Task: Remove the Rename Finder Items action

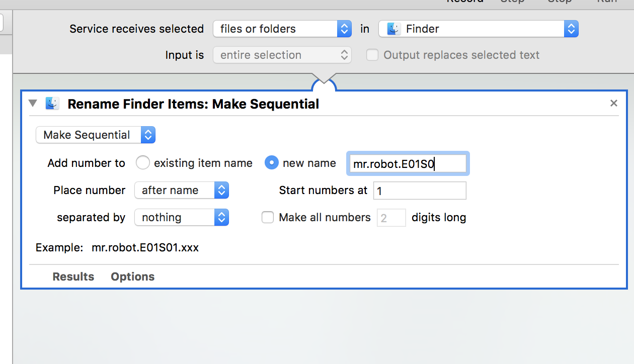Action: coord(613,103)
